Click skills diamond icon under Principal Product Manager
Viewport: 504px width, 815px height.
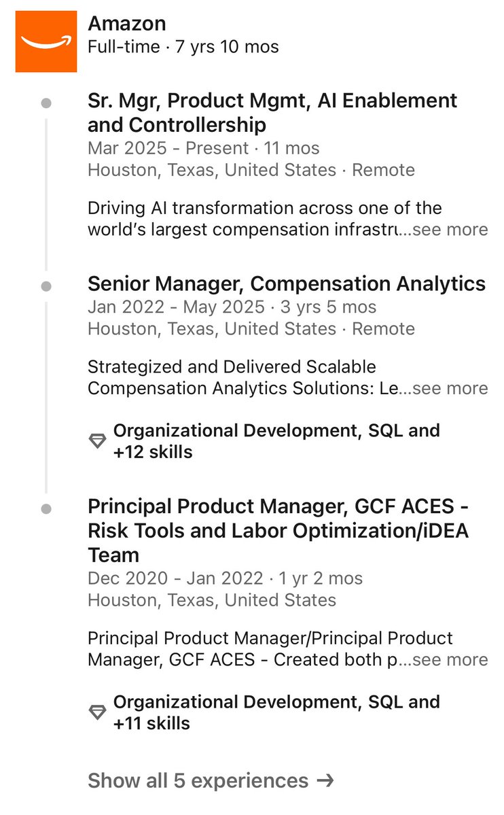click(x=97, y=712)
